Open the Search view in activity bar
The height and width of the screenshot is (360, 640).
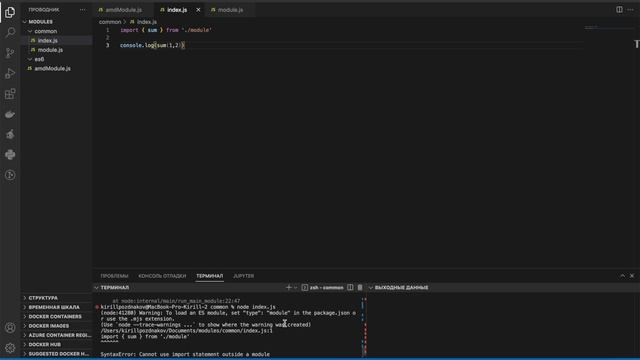coord(10,32)
